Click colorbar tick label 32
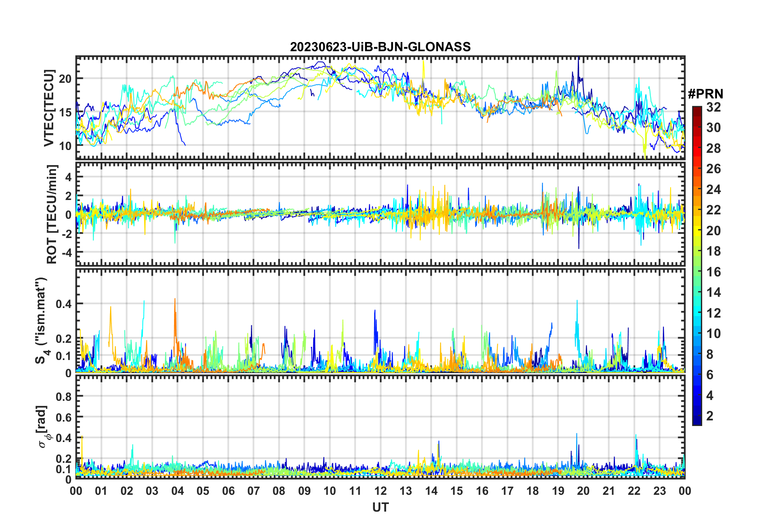The width and height of the screenshot is (761, 532). coord(713,107)
